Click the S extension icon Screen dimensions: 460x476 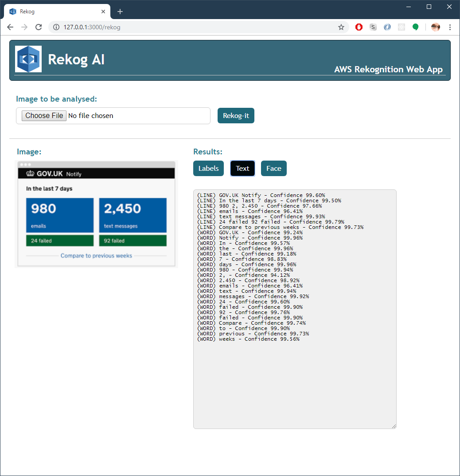coord(373,27)
